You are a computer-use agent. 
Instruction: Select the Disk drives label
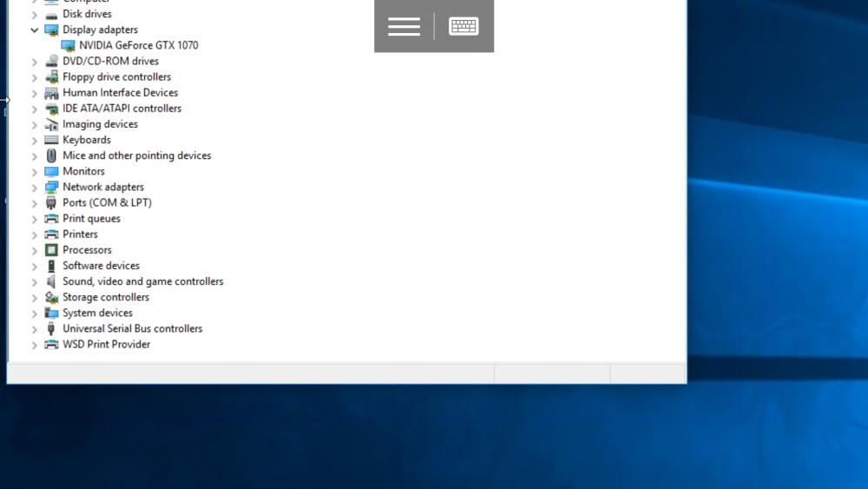[87, 14]
